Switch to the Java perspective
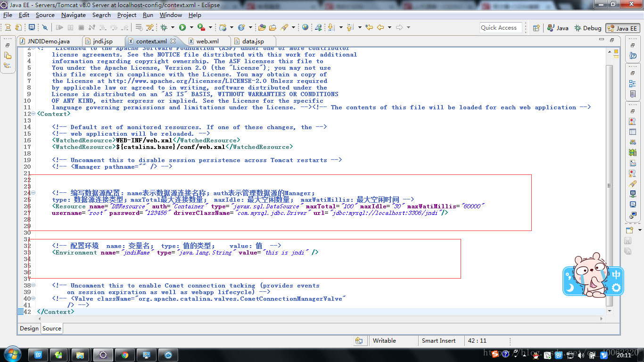The width and height of the screenshot is (644, 362). [x=558, y=28]
